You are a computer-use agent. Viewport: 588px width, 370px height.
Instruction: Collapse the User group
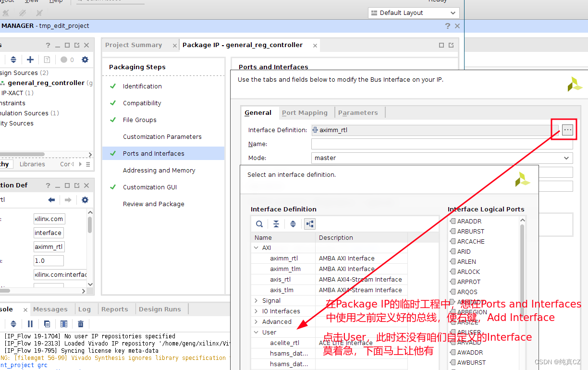tap(256, 333)
